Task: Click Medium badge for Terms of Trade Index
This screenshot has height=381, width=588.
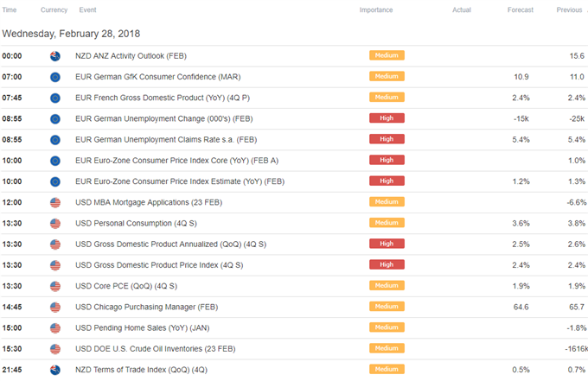Action: (x=387, y=370)
